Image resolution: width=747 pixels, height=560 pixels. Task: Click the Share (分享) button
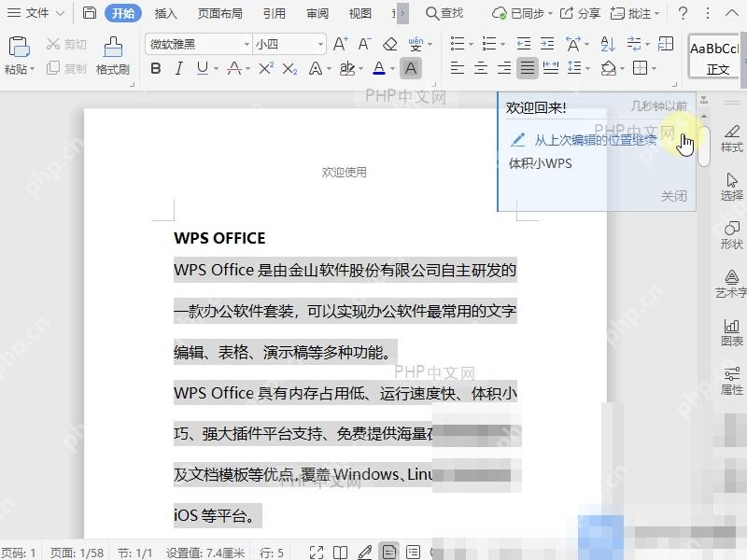pyautogui.click(x=580, y=13)
